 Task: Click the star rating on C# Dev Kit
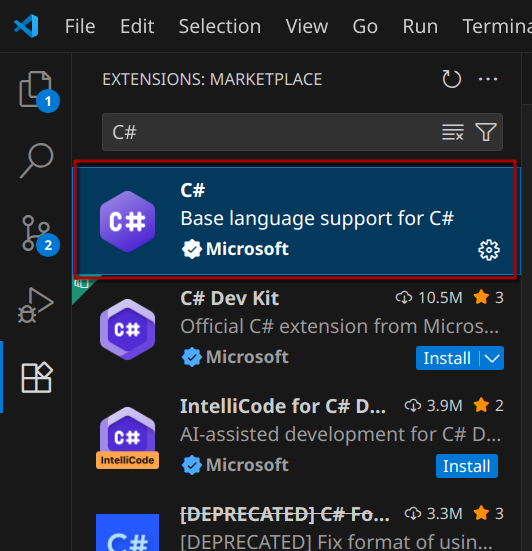(x=488, y=298)
